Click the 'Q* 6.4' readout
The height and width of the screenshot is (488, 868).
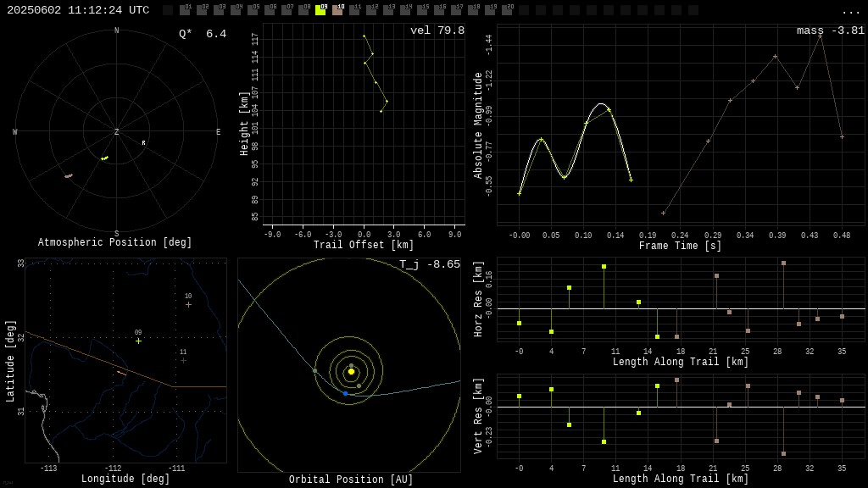pyautogui.click(x=203, y=34)
